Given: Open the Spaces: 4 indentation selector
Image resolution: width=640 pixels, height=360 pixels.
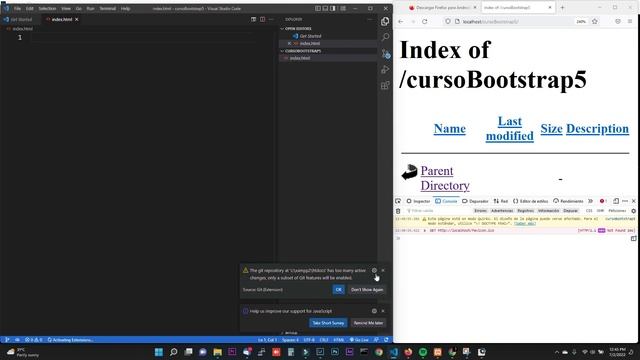Looking at the screenshot, I should tap(290, 340).
